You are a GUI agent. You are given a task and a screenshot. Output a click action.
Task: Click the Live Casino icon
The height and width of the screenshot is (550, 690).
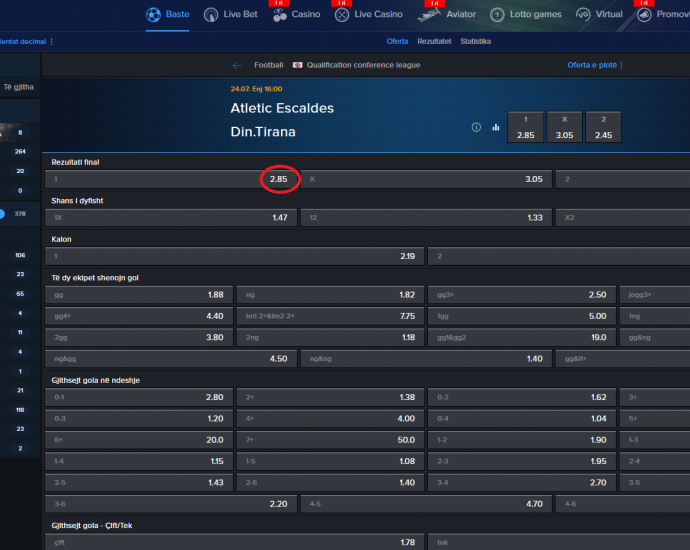(341, 15)
